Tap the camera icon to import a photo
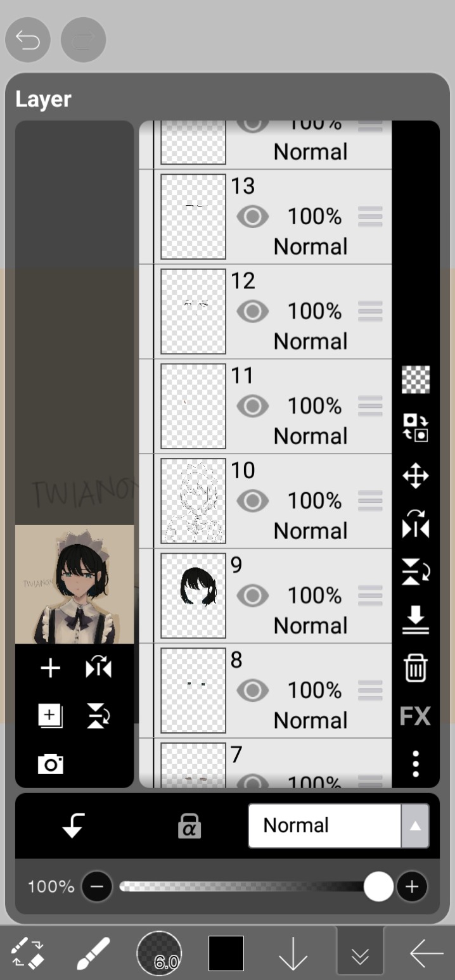455x980 pixels. [51, 764]
